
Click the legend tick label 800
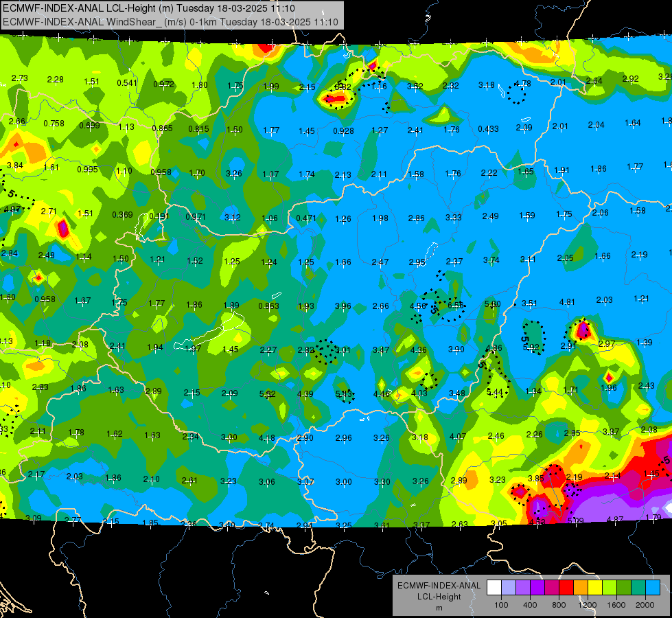click(559, 605)
